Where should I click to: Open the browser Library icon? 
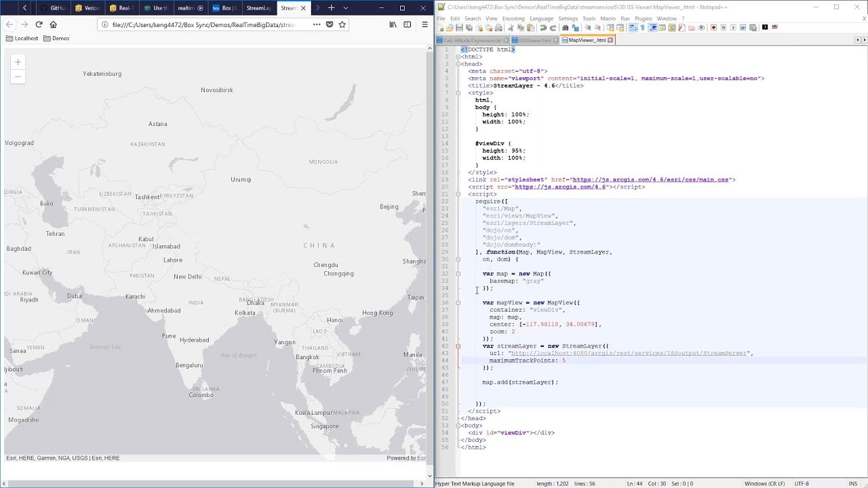click(x=393, y=24)
